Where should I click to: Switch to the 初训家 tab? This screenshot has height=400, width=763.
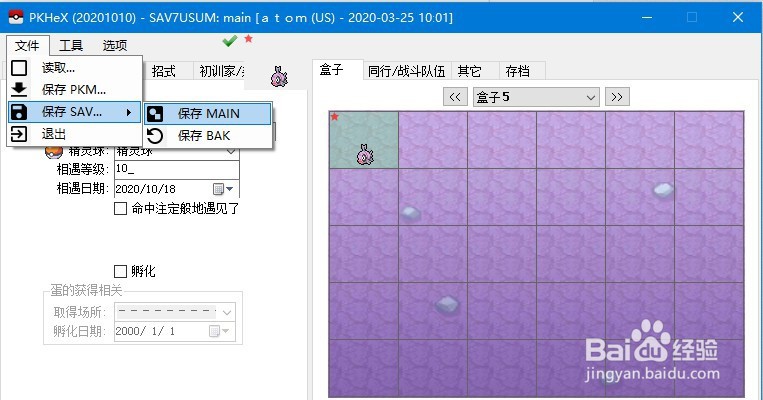tap(220, 72)
